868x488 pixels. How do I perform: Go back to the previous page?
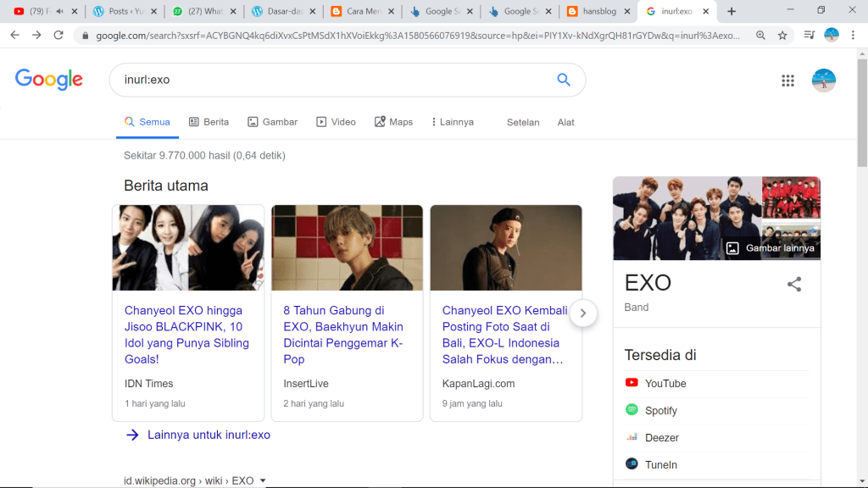pos(14,36)
